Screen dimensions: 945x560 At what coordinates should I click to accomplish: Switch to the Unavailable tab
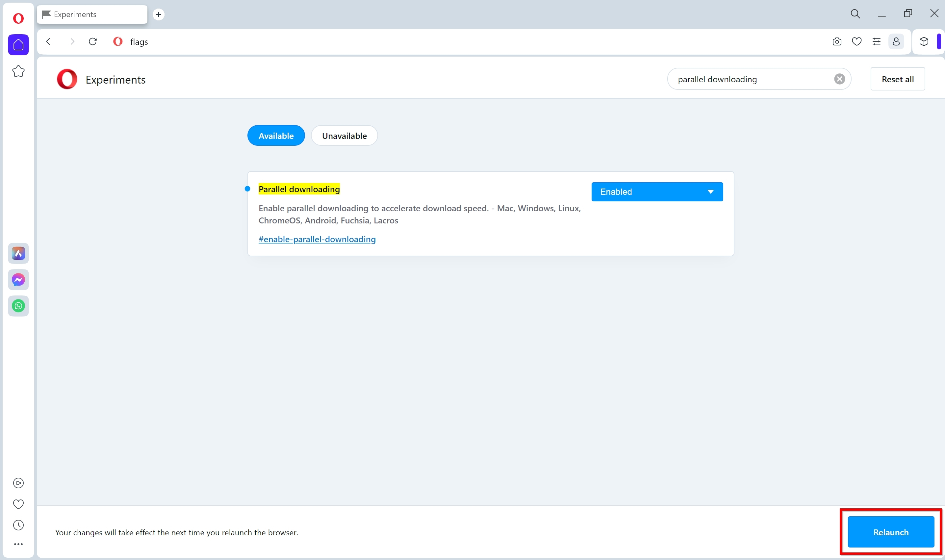pos(344,136)
